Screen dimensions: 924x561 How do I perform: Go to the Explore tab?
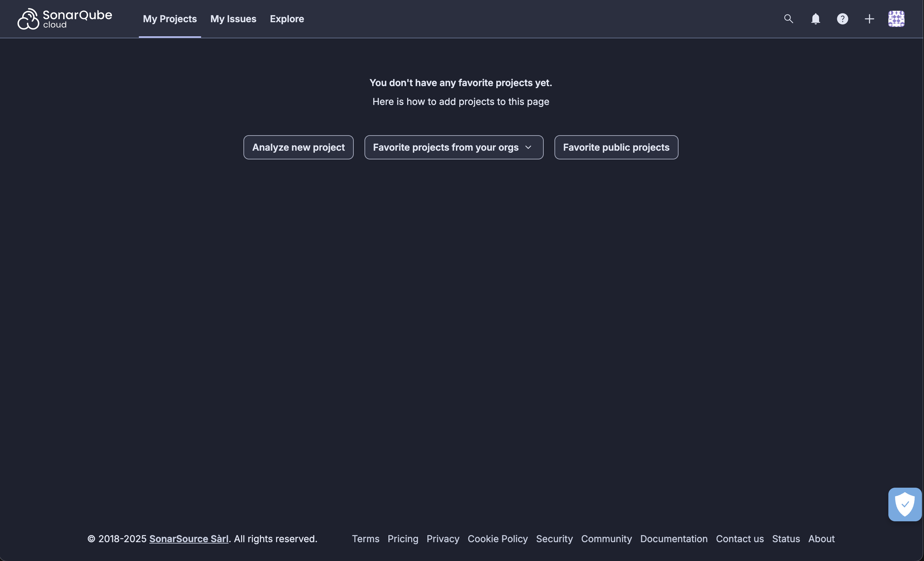286,19
